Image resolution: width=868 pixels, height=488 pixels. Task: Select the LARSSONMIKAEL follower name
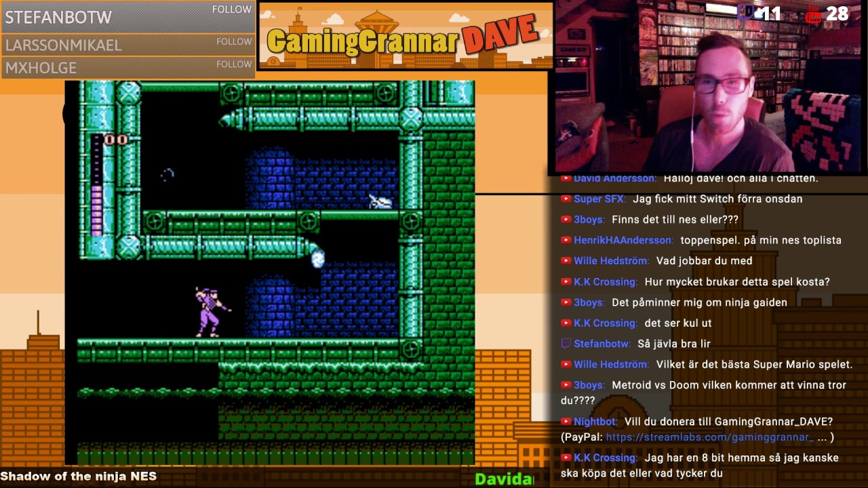click(63, 45)
